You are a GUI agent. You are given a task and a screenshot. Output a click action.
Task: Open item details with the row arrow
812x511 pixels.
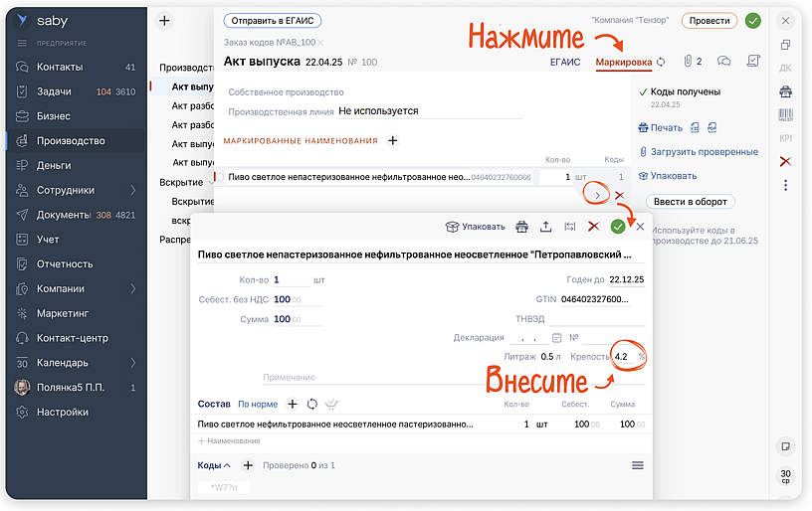pyautogui.click(x=596, y=196)
